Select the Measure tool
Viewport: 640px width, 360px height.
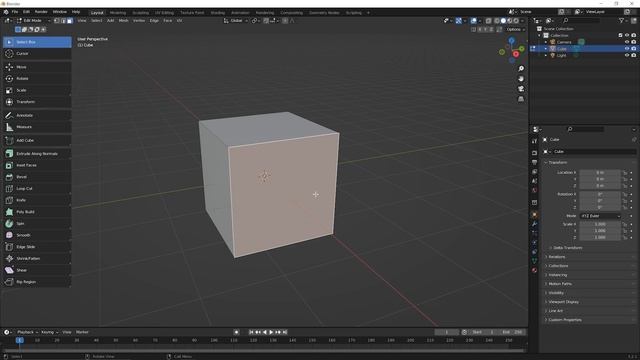(37, 127)
